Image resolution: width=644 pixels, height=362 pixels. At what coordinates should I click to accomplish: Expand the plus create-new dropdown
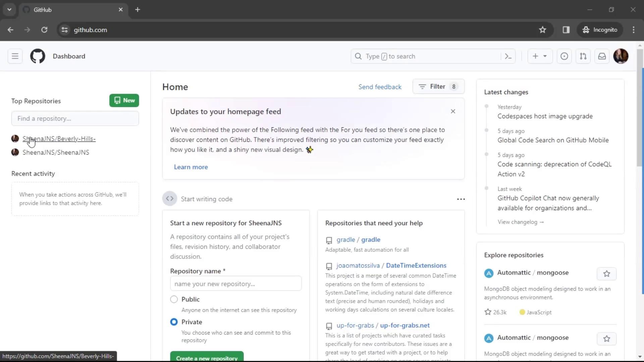click(540, 56)
